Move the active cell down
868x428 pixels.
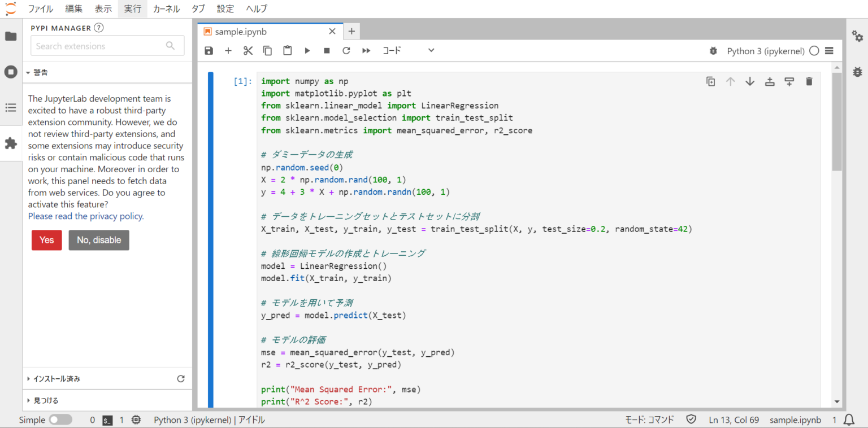[x=750, y=81]
